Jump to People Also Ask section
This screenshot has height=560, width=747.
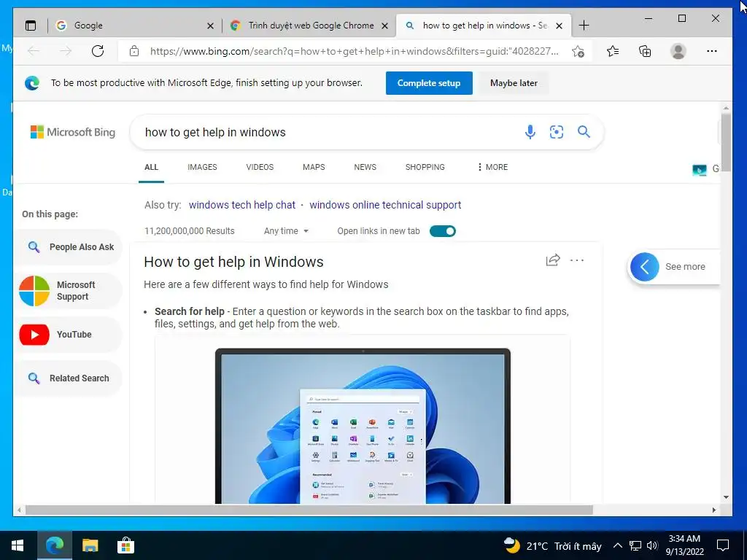click(x=68, y=247)
